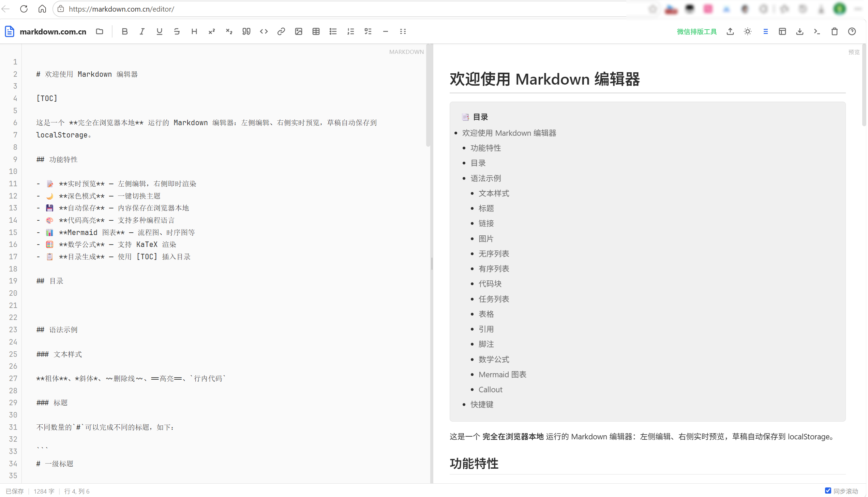868x497 pixels.
Task: Click editor line '## 功能特性'
Action: tap(57, 159)
